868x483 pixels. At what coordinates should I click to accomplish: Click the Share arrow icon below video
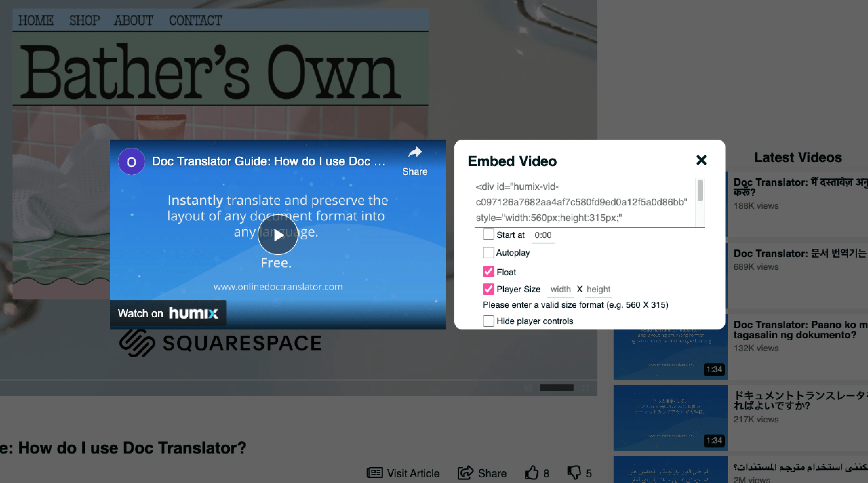pos(466,473)
